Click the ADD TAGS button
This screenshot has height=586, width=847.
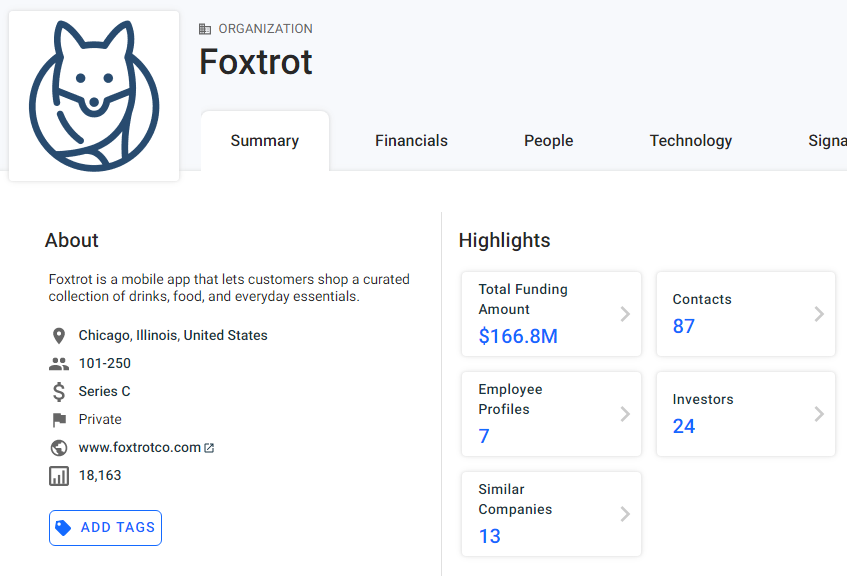105,528
